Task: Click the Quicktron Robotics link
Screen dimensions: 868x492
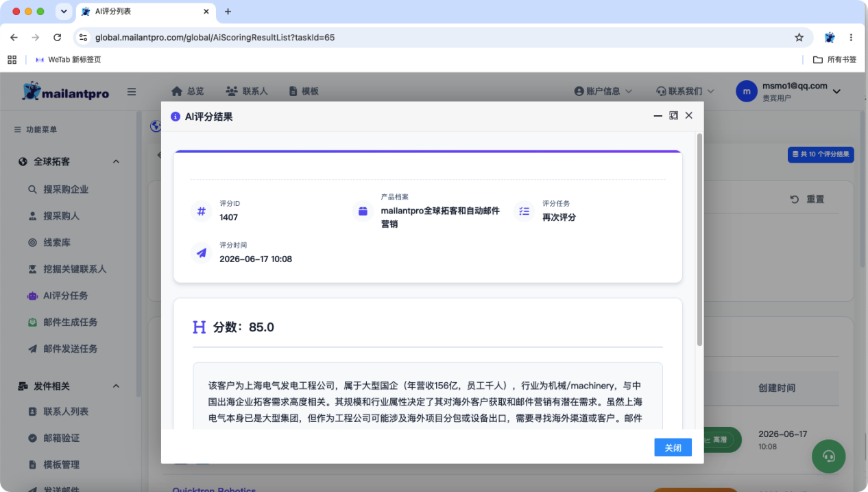Action: pos(214,490)
